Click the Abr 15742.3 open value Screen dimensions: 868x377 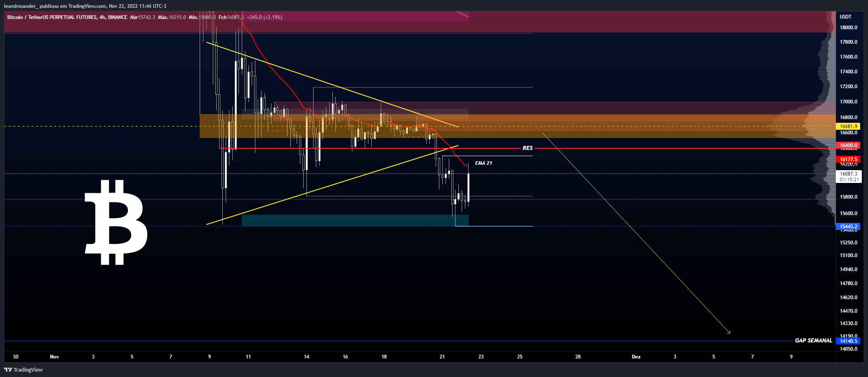(142, 17)
